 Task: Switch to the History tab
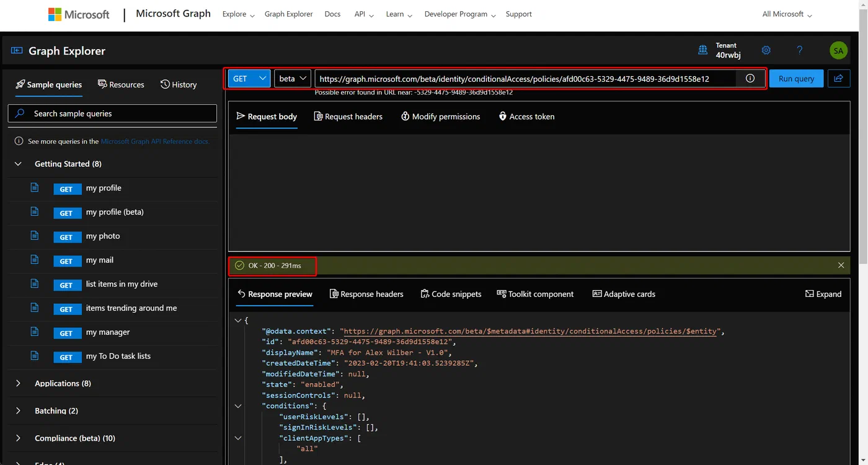tap(179, 84)
